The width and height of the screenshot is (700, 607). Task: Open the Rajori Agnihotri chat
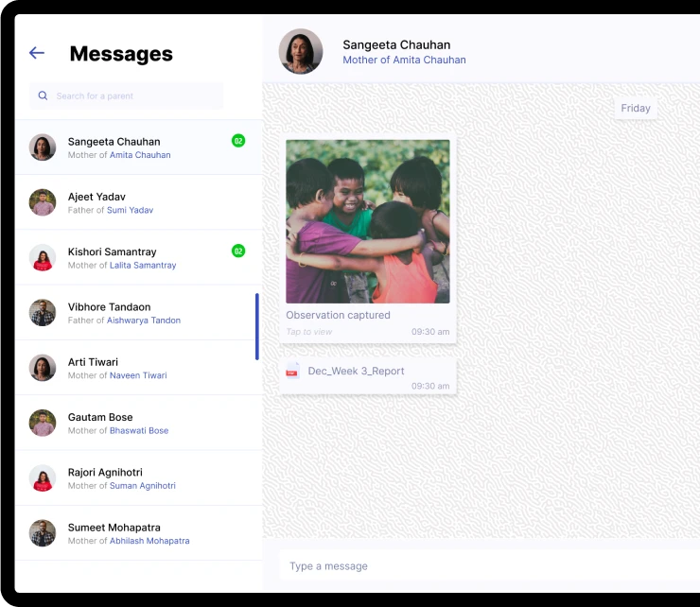click(105, 472)
